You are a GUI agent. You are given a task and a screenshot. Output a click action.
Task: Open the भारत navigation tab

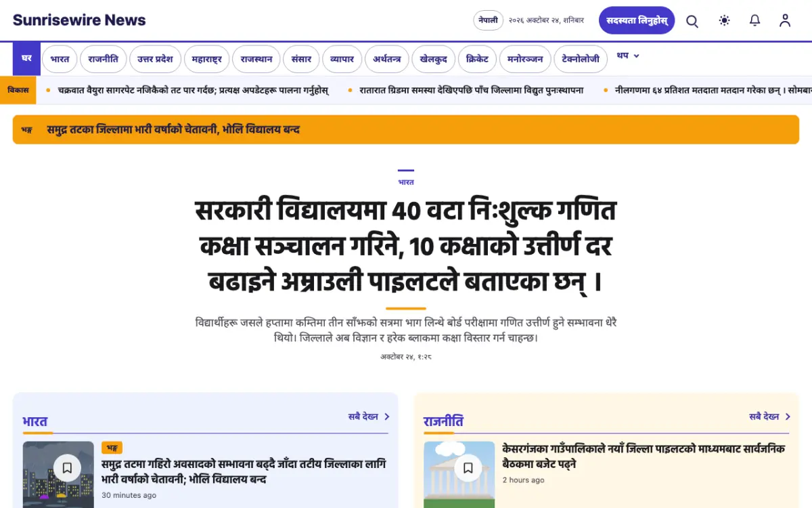60,59
